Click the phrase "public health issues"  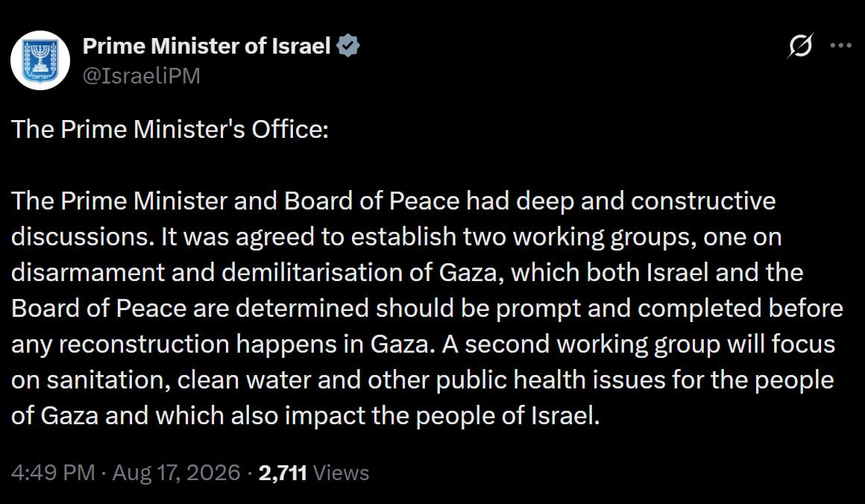550,381
